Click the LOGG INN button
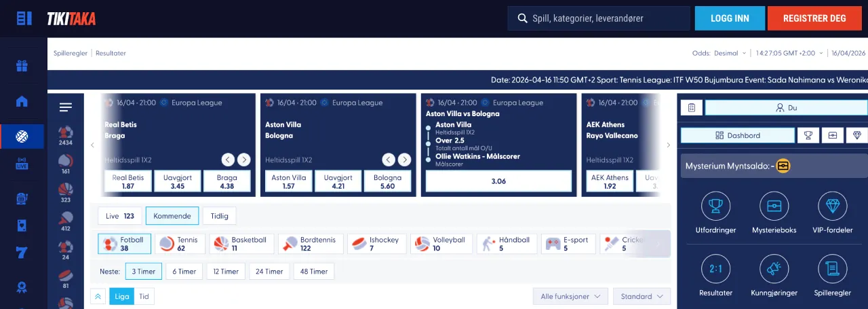Screen dimensions: 868x309 pos(730,18)
